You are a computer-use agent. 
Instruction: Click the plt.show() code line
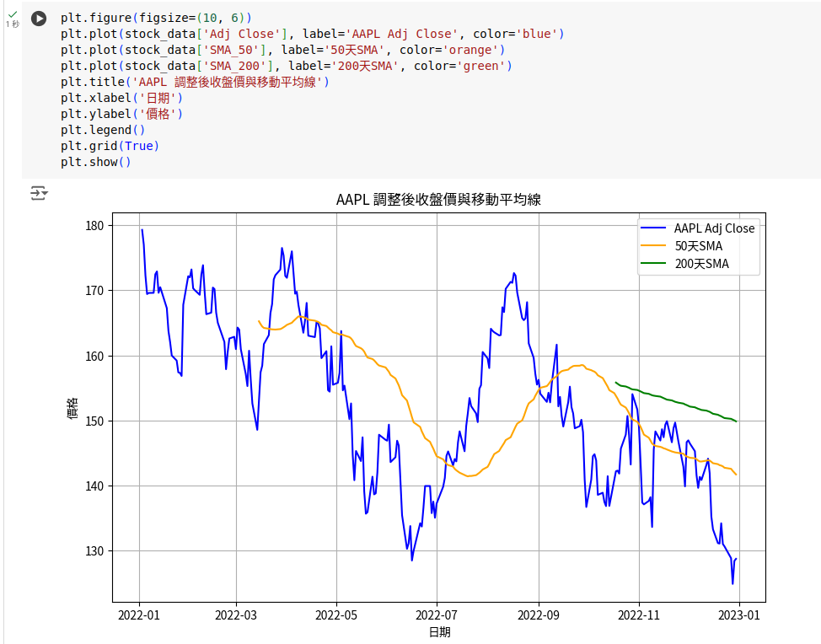[x=96, y=162]
